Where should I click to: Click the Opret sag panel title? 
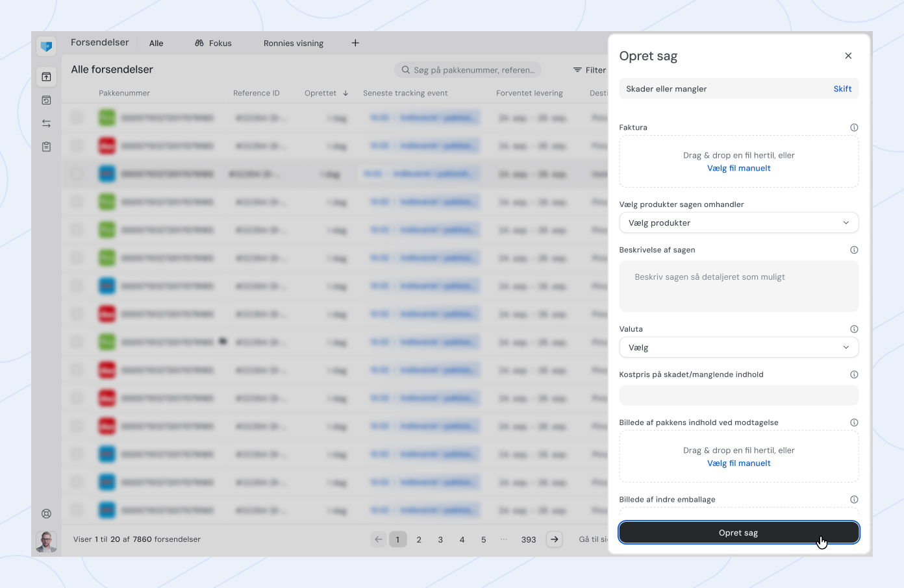[648, 56]
